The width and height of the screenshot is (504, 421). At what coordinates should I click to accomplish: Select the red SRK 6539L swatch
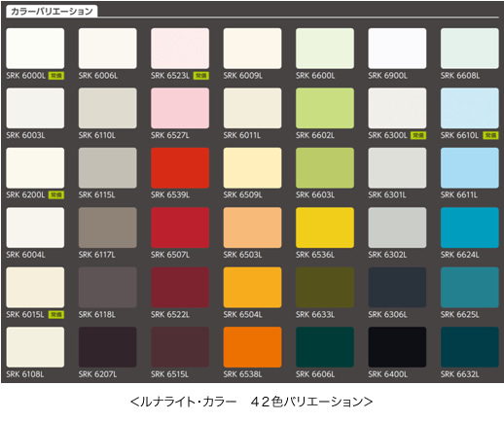point(180,168)
